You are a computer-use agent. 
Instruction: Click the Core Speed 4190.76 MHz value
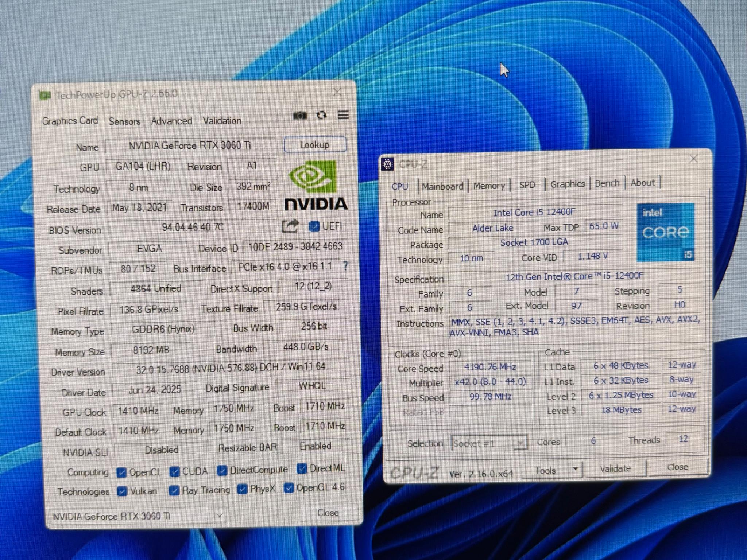click(490, 367)
